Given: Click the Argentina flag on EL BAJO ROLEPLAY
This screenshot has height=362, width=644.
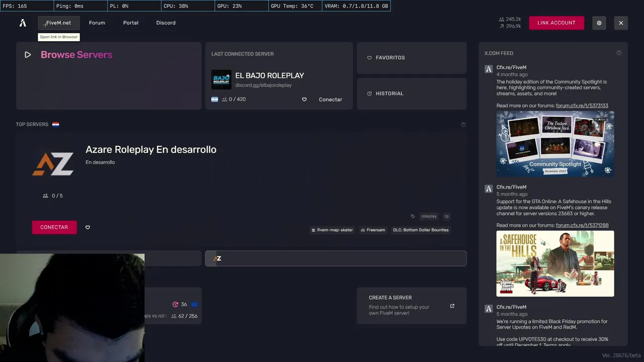Looking at the screenshot, I should tap(215, 99).
